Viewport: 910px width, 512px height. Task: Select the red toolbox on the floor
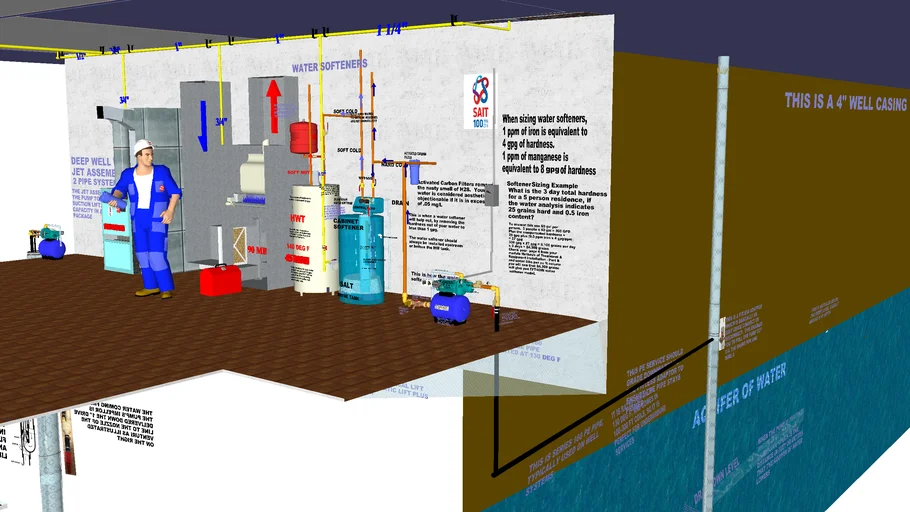click(x=221, y=280)
